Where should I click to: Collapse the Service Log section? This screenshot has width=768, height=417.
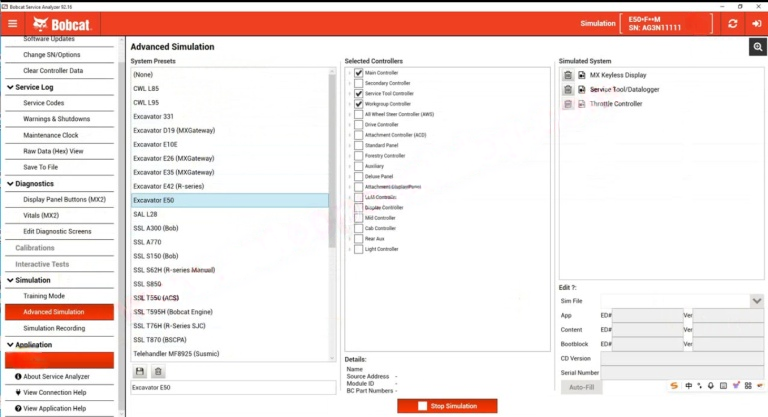[x=10, y=87]
